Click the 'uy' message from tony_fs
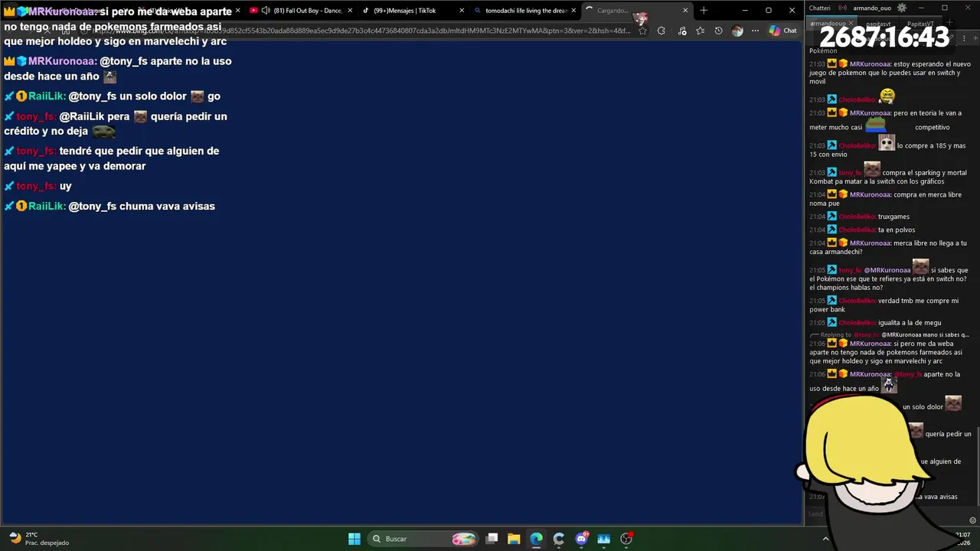The image size is (980, 551). tap(65, 186)
